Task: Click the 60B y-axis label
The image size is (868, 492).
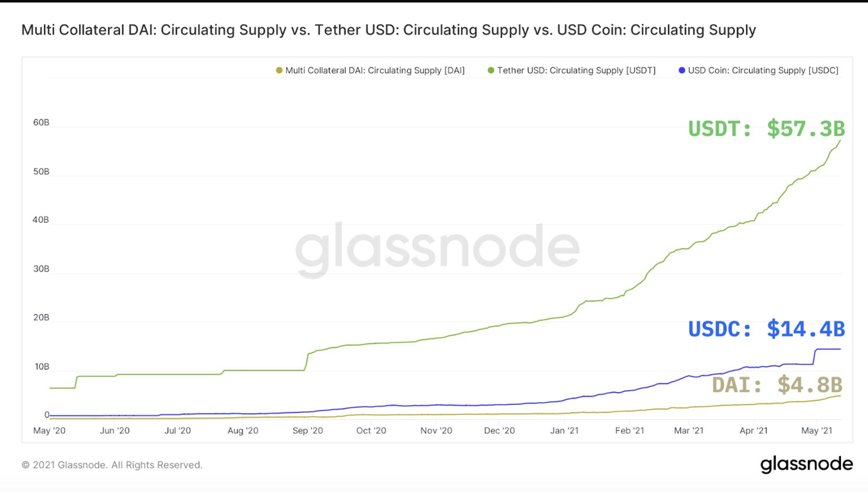Action: [x=41, y=123]
